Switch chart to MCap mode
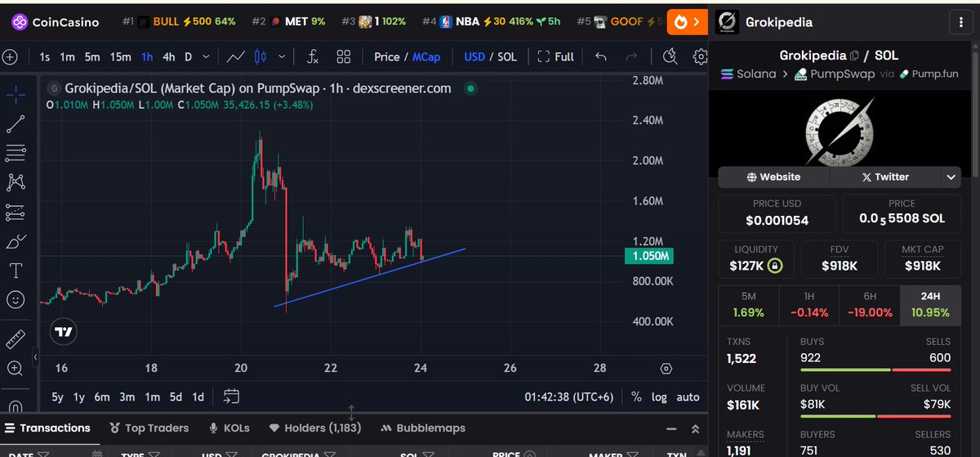980x457 pixels. [426, 56]
